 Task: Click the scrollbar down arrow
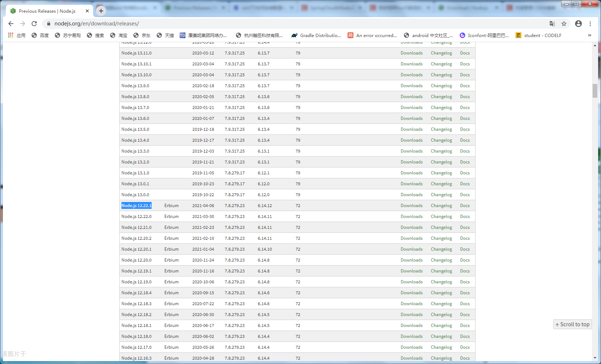pyautogui.click(x=595, y=358)
